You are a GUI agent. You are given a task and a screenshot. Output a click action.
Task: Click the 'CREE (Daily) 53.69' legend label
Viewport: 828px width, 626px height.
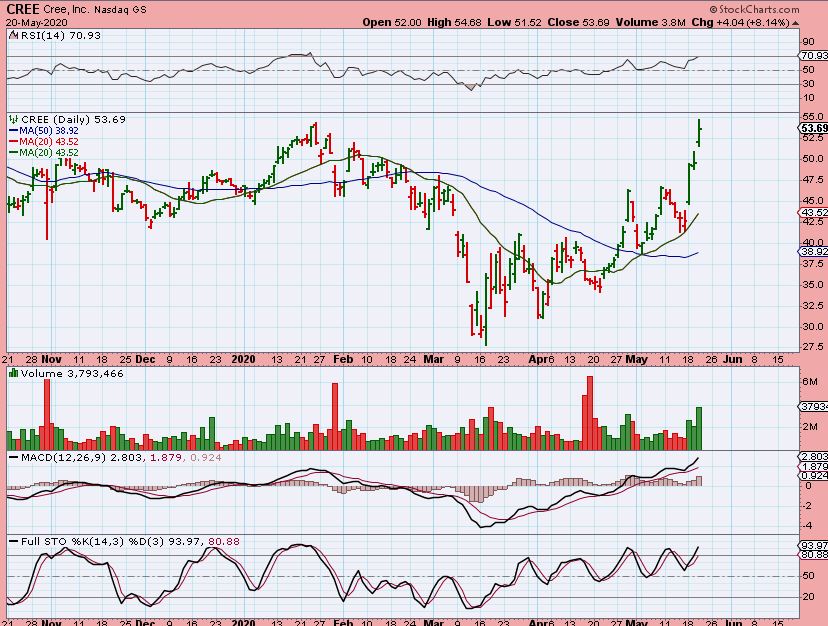pos(73,119)
